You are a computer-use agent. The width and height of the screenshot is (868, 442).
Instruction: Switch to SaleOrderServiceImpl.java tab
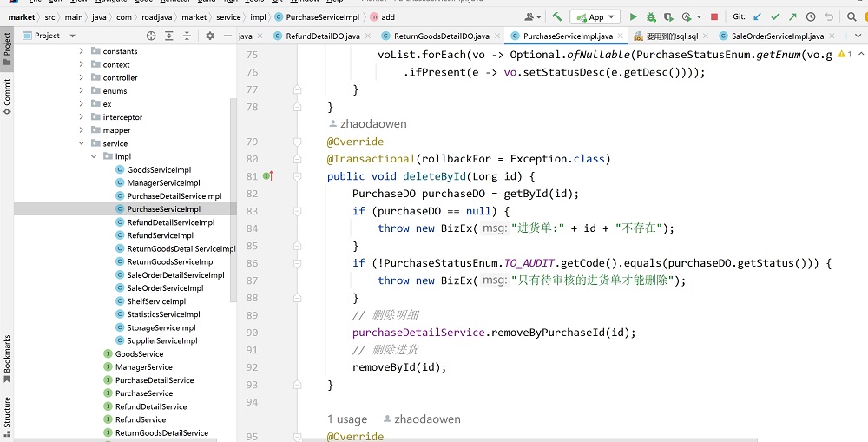[777, 36]
